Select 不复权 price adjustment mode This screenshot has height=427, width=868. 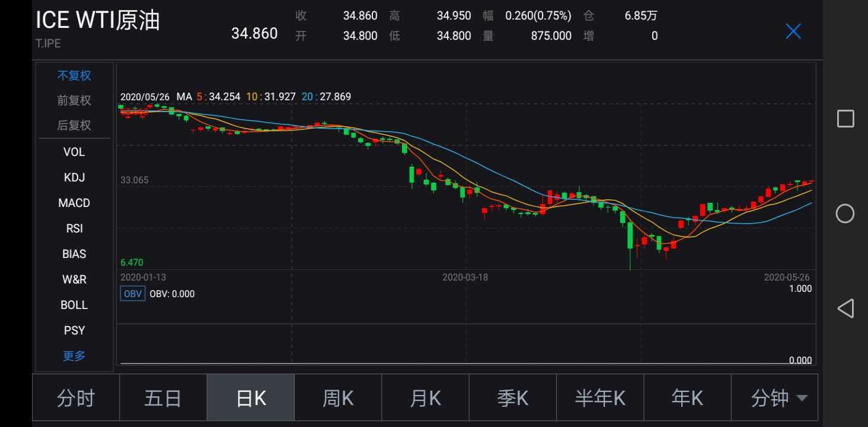coord(74,75)
